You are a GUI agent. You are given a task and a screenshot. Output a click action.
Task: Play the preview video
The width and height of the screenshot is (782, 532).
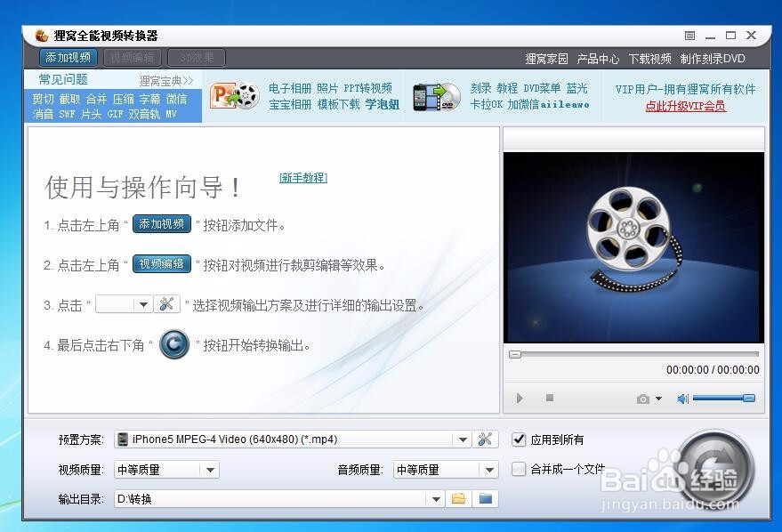point(520,398)
